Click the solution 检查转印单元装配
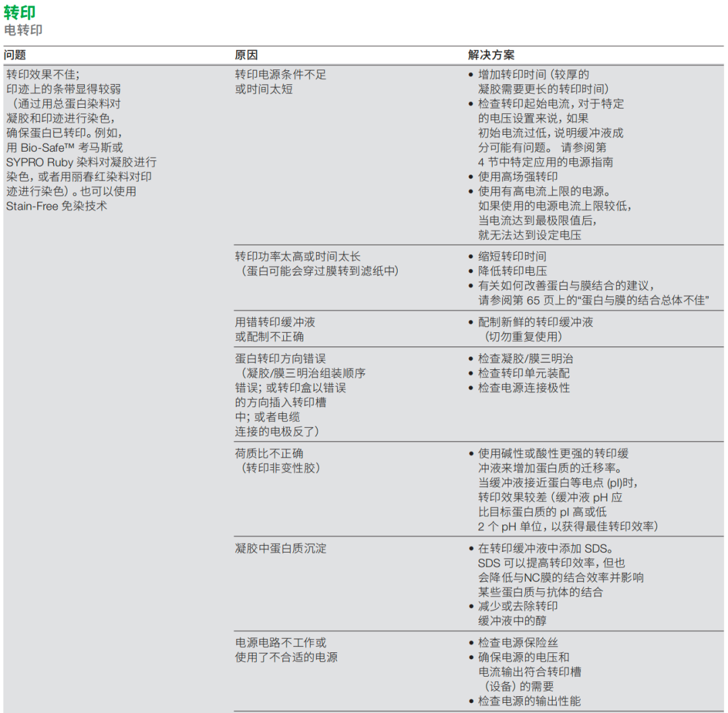The height and width of the screenshot is (713, 728). [524, 373]
